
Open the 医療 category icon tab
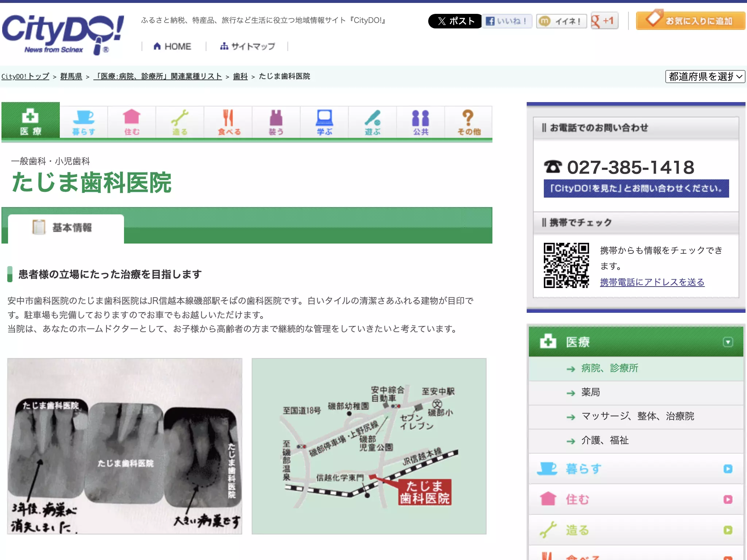click(31, 121)
